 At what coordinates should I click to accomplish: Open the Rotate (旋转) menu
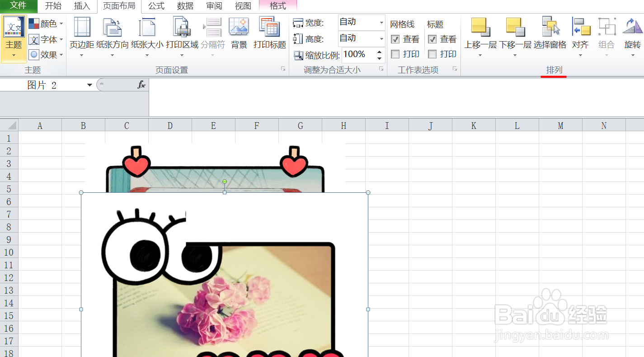click(x=633, y=38)
